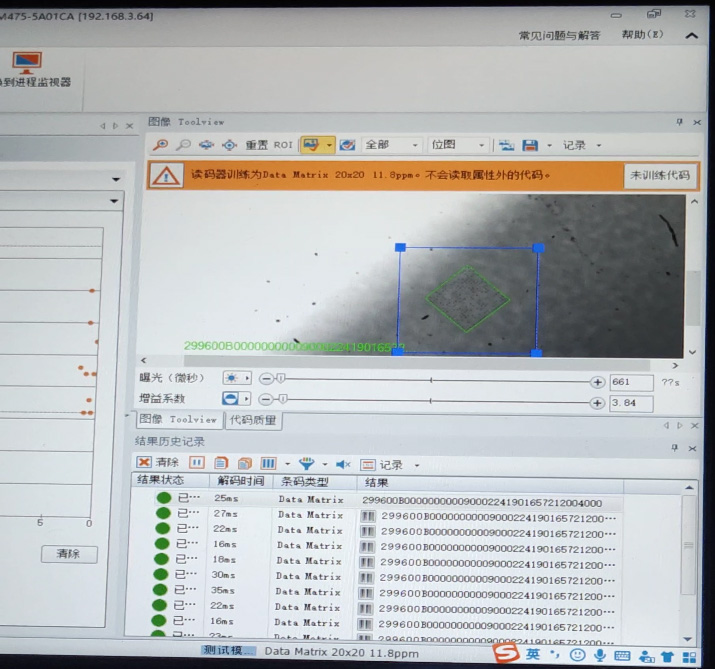Switch to the 图像 Toolview tab
The height and width of the screenshot is (669, 715).
click(179, 420)
